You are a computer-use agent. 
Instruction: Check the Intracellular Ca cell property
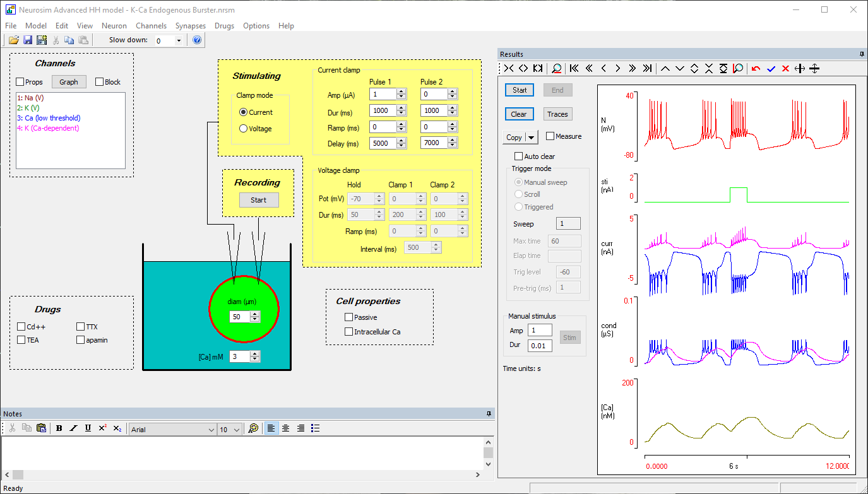[349, 332]
